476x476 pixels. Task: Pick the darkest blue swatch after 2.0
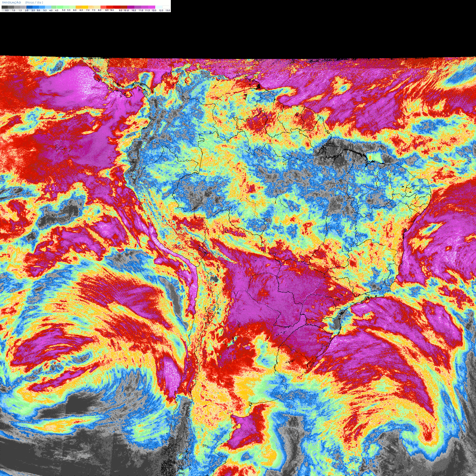(29, 7)
